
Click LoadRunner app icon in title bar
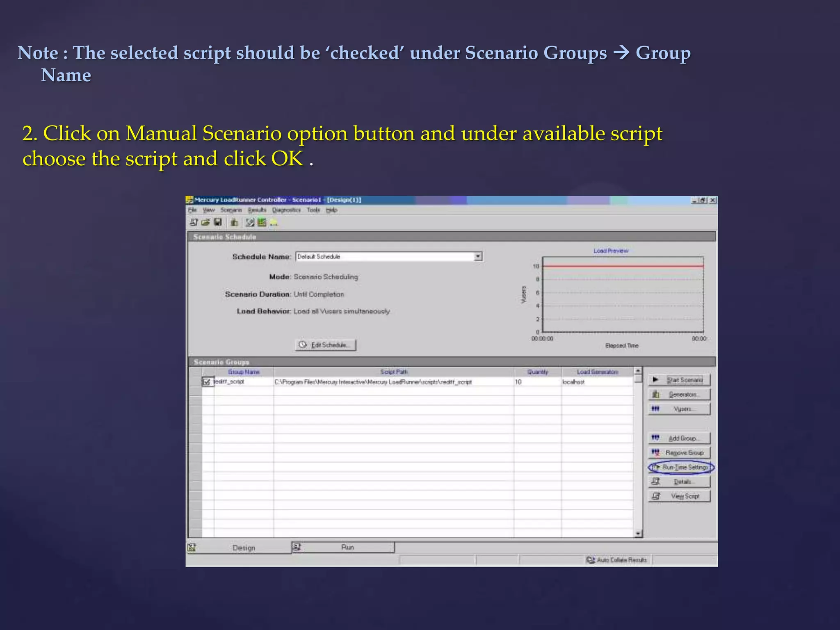[x=189, y=200]
